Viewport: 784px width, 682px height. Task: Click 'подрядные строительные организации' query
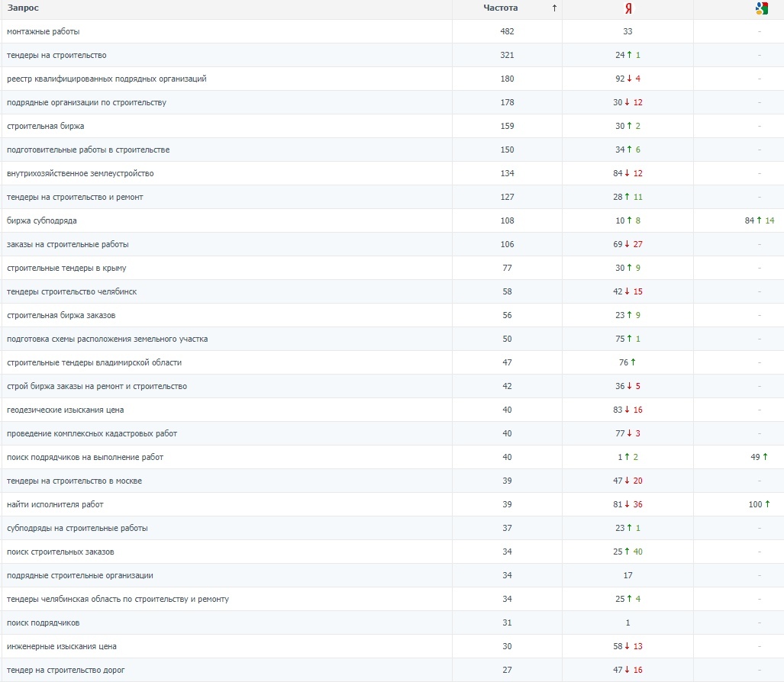[x=80, y=575]
